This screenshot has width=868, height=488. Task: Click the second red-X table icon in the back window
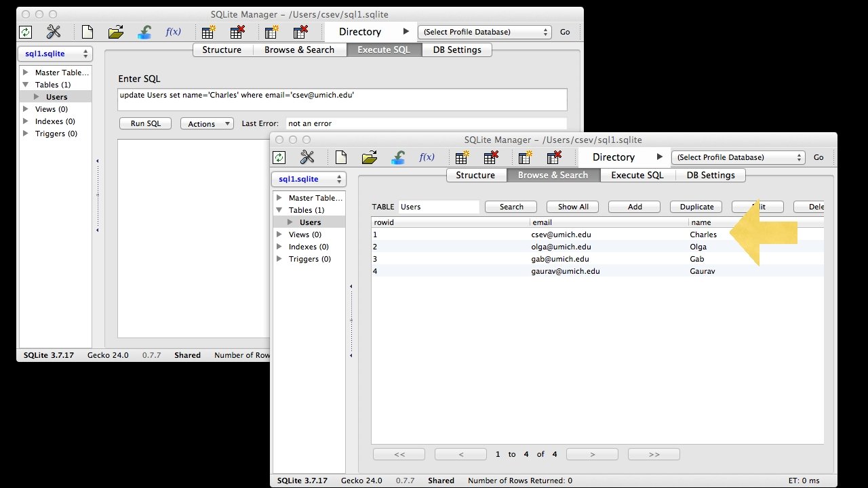[x=300, y=32]
